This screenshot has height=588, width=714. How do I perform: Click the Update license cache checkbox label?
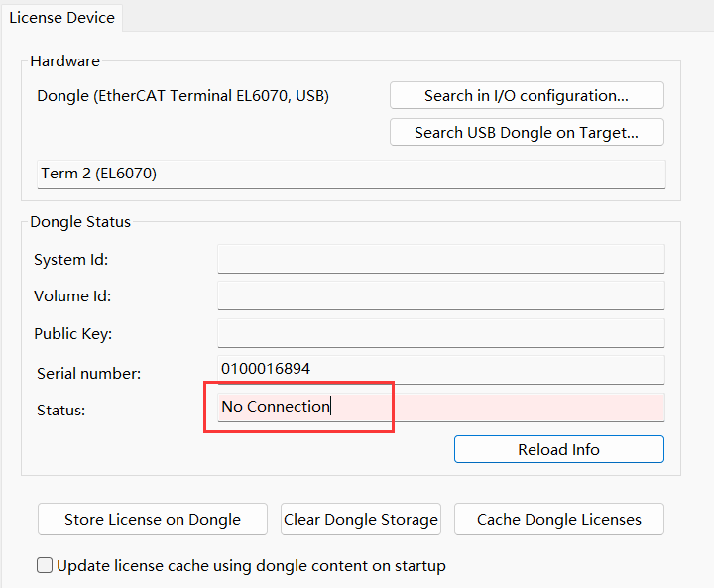click(251, 566)
